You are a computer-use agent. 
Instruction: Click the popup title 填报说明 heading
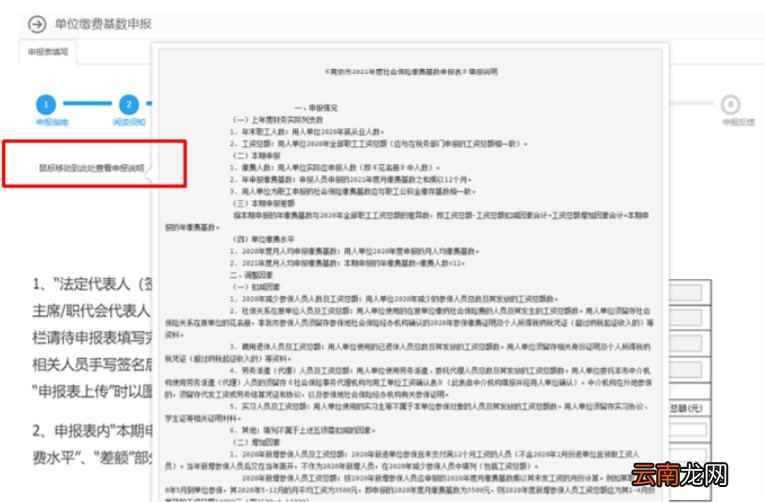411,72
